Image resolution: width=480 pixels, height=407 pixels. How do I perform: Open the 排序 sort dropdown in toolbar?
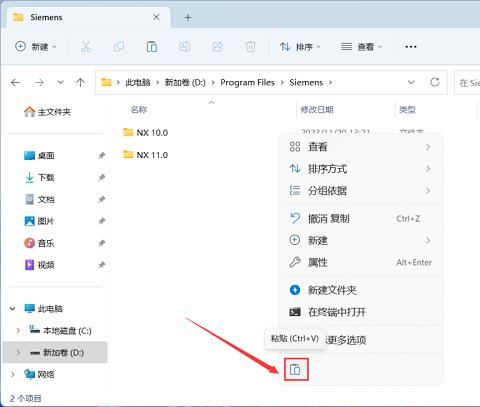coord(300,47)
